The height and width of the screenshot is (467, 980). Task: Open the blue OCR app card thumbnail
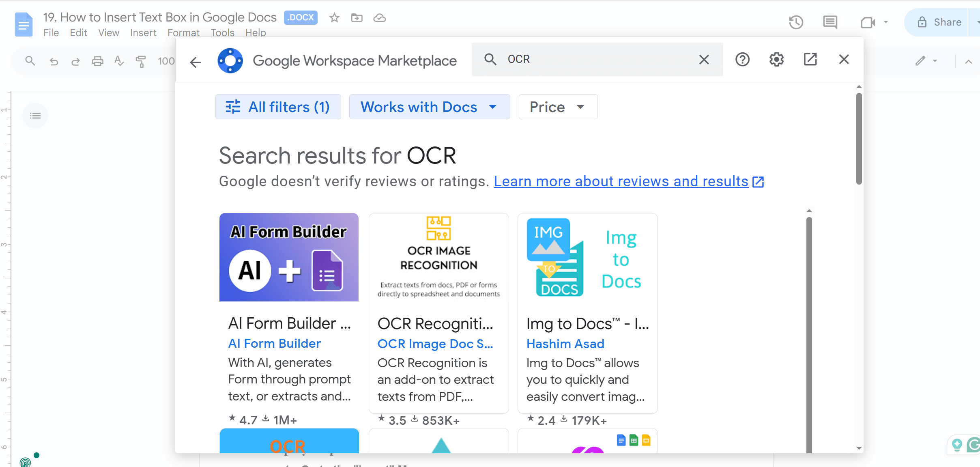pos(289,441)
